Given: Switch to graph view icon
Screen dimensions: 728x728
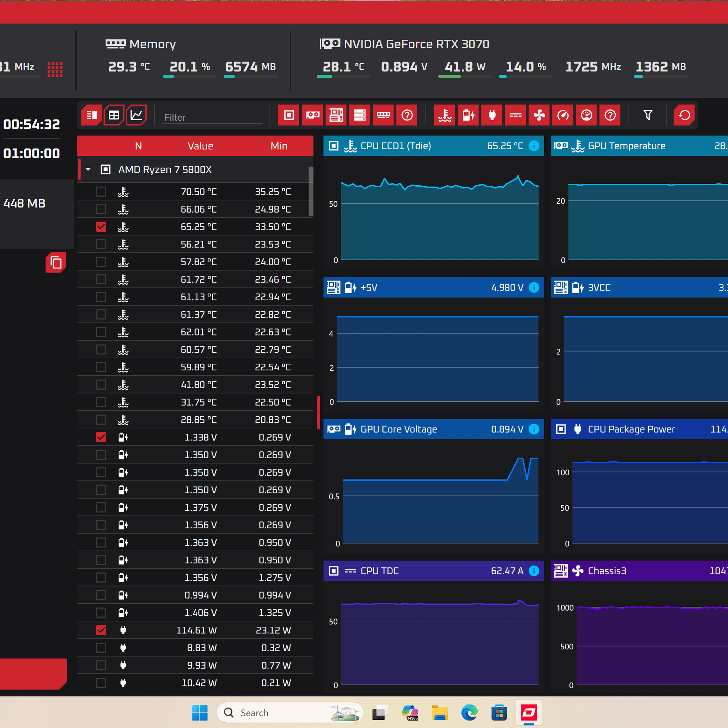Looking at the screenshot, I should pos(136,115).
